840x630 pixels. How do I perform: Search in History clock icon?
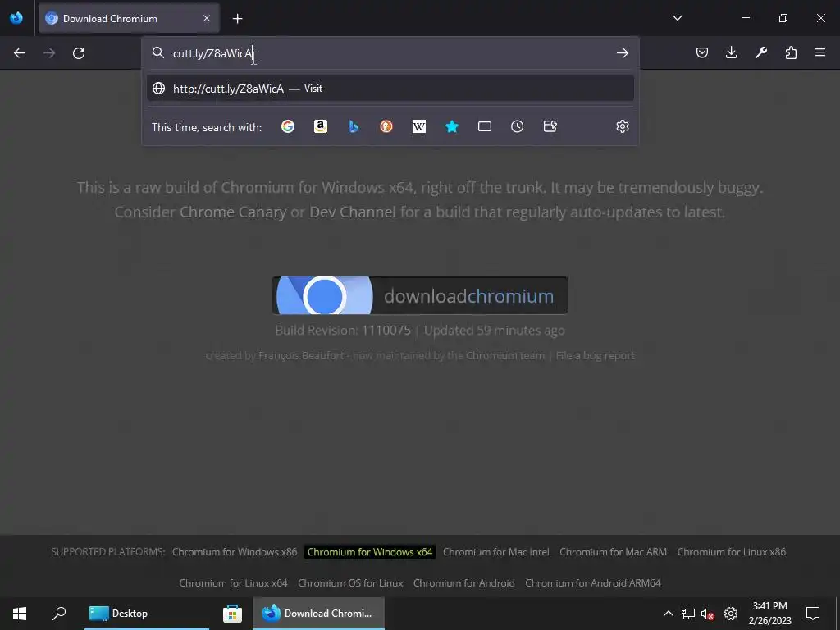(517, 126)
